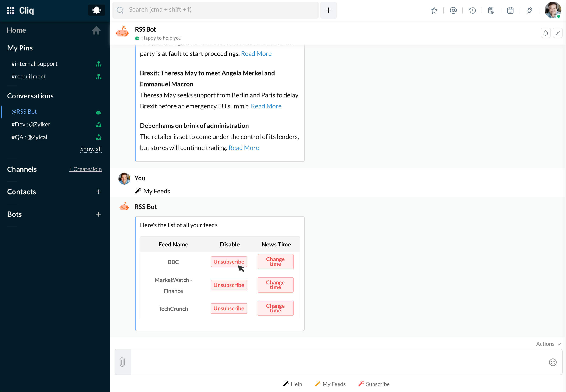Click the Help command suggestion
This screenshot has height=392, width=566.
(293, 384)
